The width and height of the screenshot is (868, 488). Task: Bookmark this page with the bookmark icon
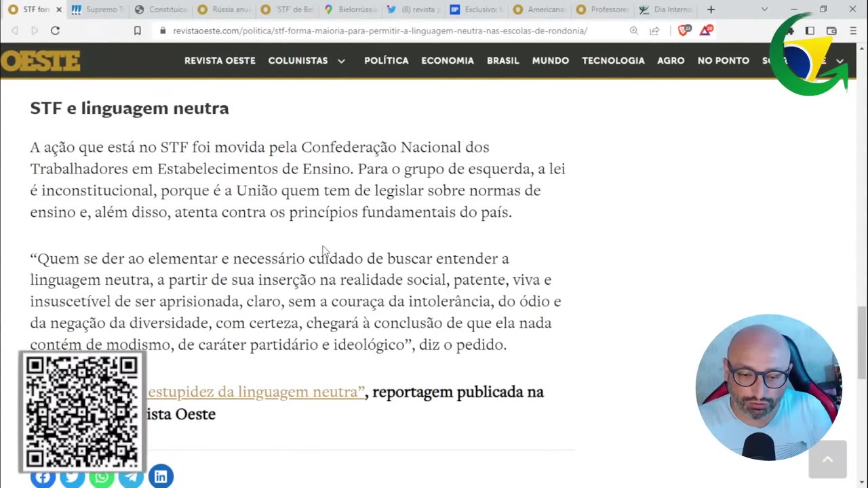(137, 30)
